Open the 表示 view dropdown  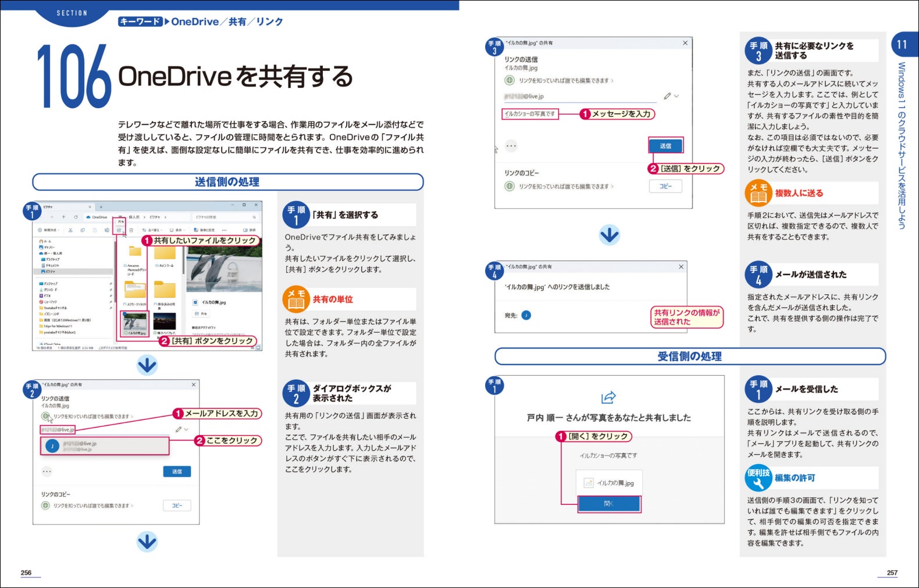[178, 230]
